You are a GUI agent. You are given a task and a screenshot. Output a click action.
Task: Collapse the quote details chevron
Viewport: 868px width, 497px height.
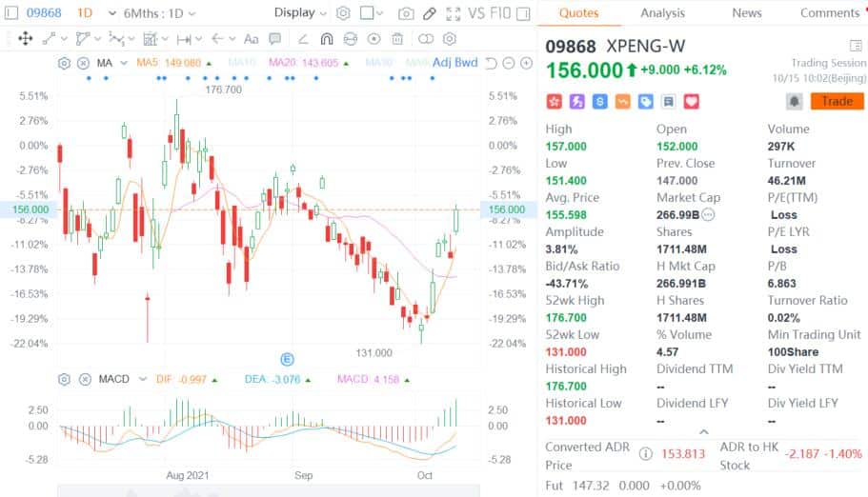703,431
